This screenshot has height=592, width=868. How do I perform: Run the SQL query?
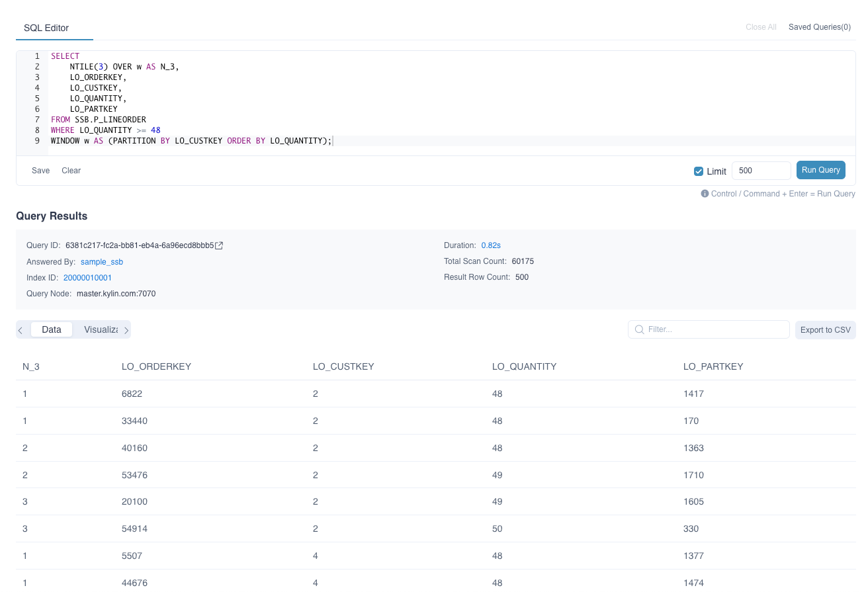[x=820, y=170]
